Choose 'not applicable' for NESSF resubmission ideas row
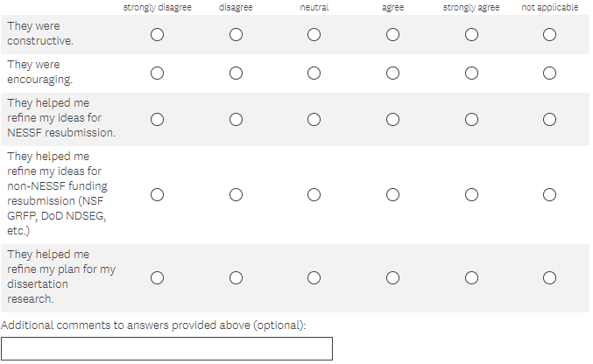 (x=549, y=119)
